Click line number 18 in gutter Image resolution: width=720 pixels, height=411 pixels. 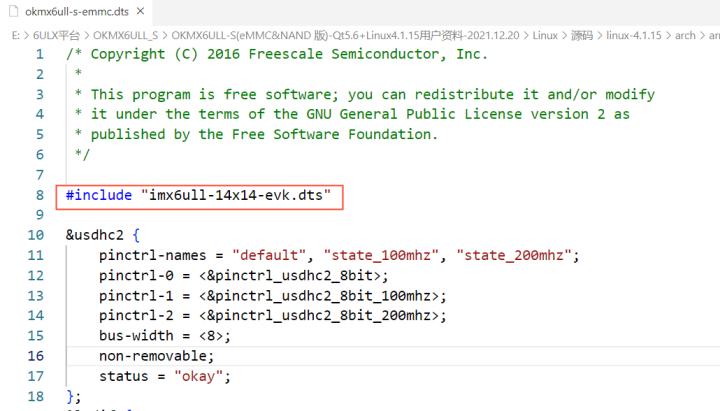pos(35,396)
